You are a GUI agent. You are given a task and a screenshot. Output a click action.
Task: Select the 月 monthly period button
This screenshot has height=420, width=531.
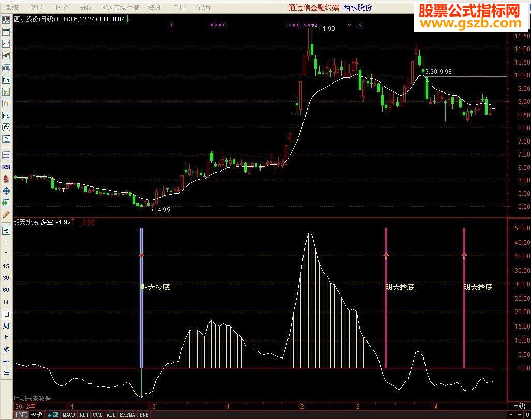pyautogui.click(x=6, y=338)
